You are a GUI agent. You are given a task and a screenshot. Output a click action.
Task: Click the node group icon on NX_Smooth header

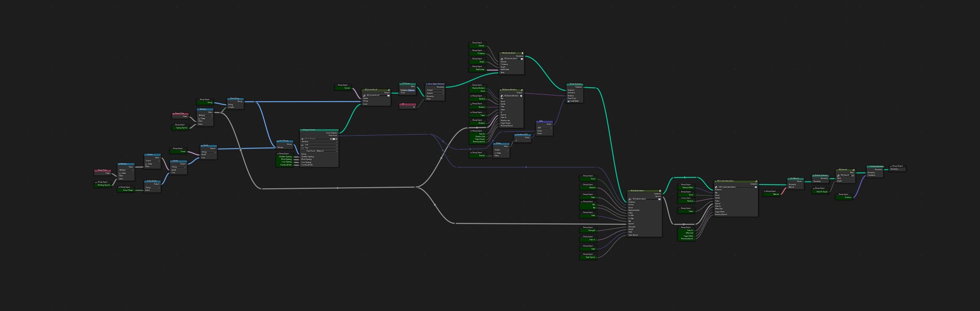854,170
